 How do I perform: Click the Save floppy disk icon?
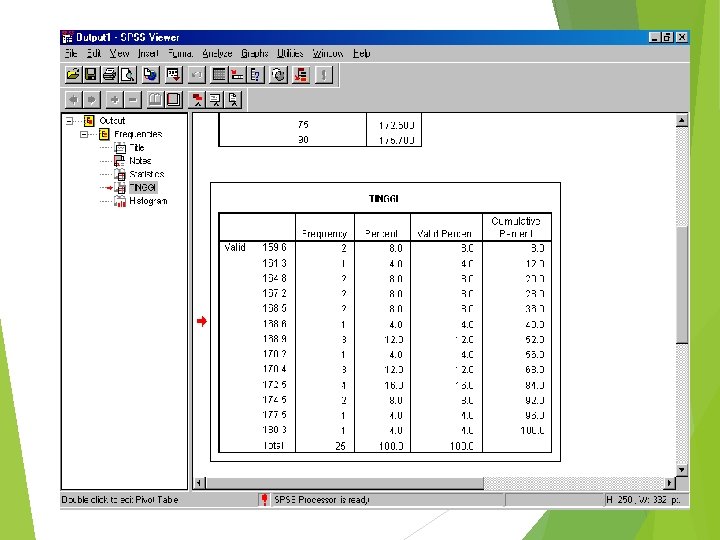(x=91, y=74)
